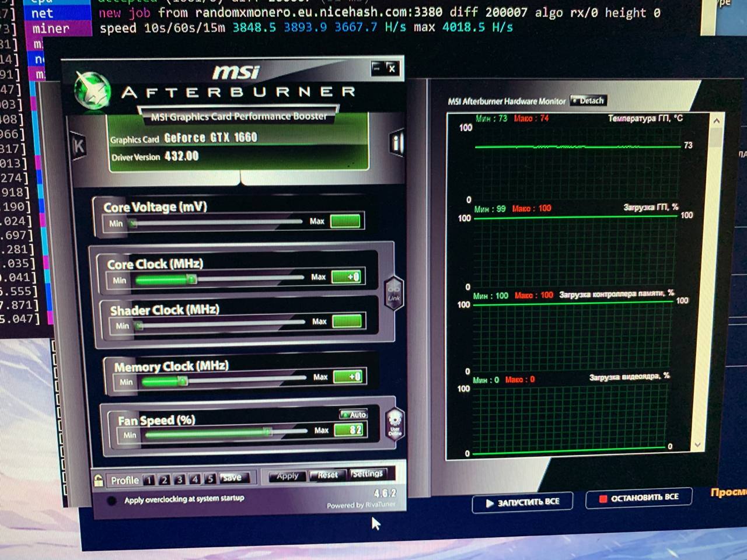Click the Memory Clock slider handle
Viewport: 747px width, 560px height.
183,381
